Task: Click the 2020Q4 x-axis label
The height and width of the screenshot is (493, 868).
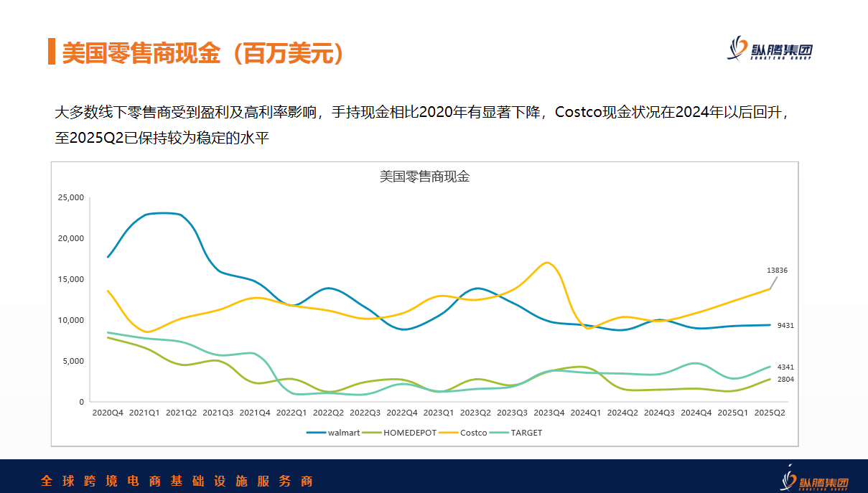Action: (107, 413)
